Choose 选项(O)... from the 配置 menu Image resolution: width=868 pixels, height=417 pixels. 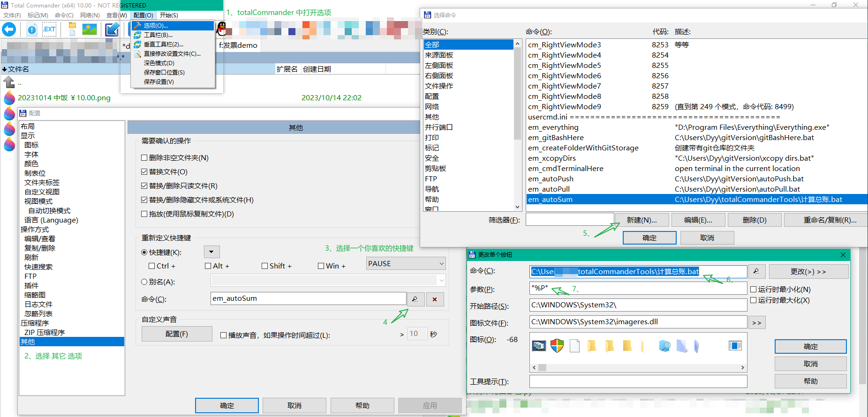coord(173,25)
